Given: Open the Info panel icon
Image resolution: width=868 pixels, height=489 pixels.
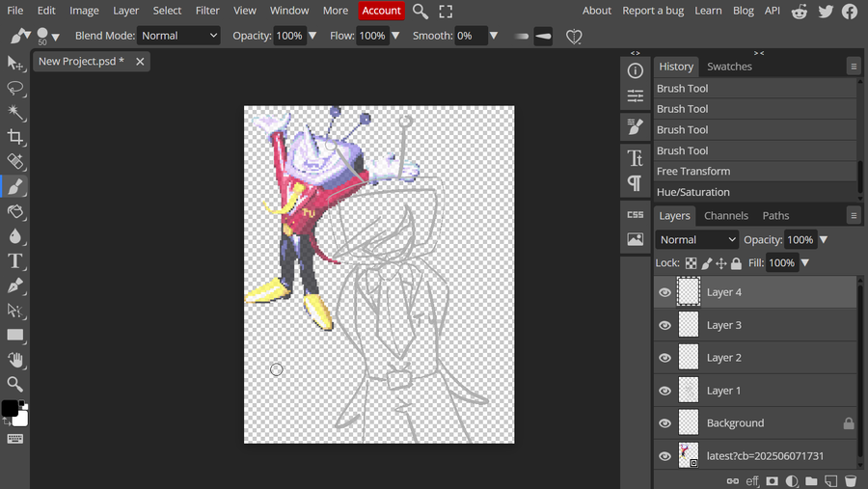Looking at the screenshot, I should (x=635, y=70).
